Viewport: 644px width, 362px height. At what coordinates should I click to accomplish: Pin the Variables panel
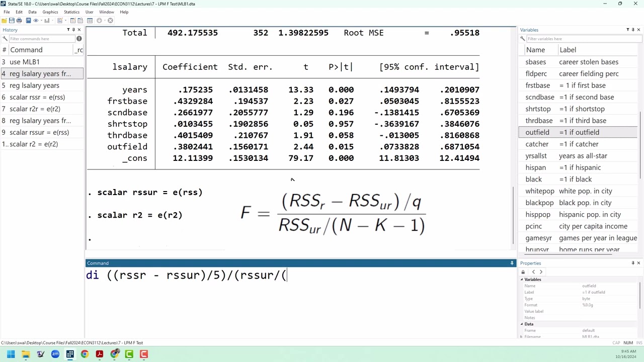(x=633, y=30)
